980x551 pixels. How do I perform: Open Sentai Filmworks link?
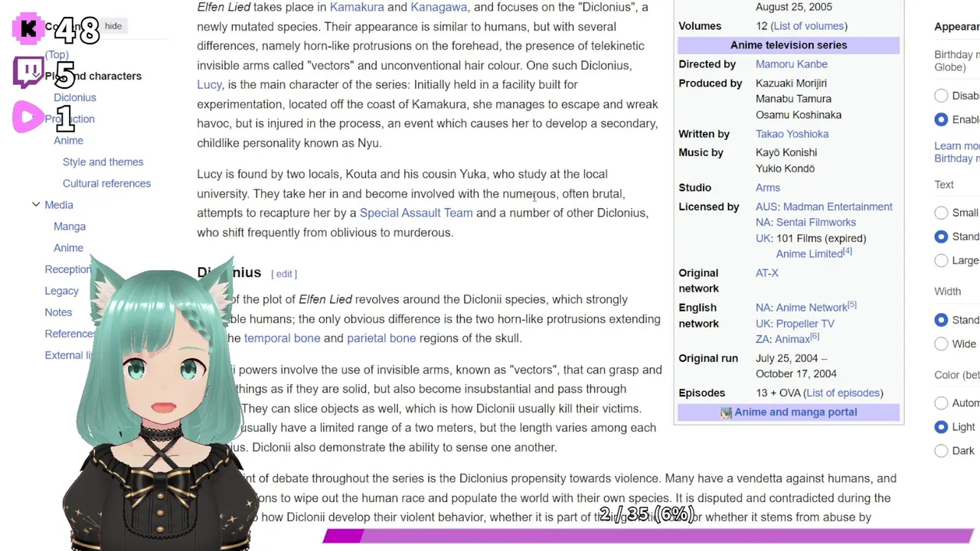pyautogui.click(x=816, y=222)
